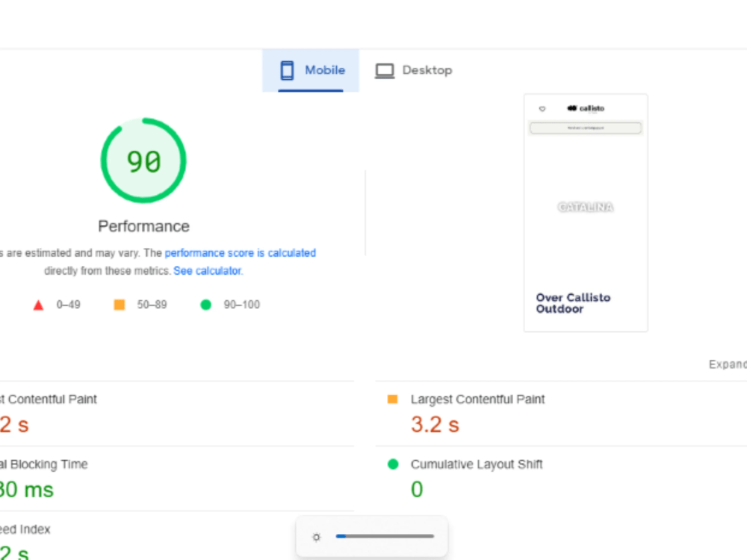Click the 'Cumulative Layout Shift' label

click(x=477, y=464)
